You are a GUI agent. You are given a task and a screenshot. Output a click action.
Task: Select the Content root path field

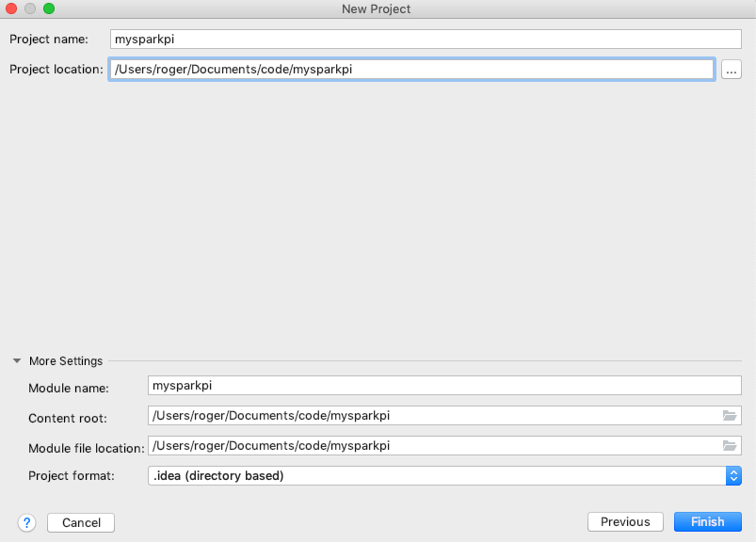[x=433, y=415]
